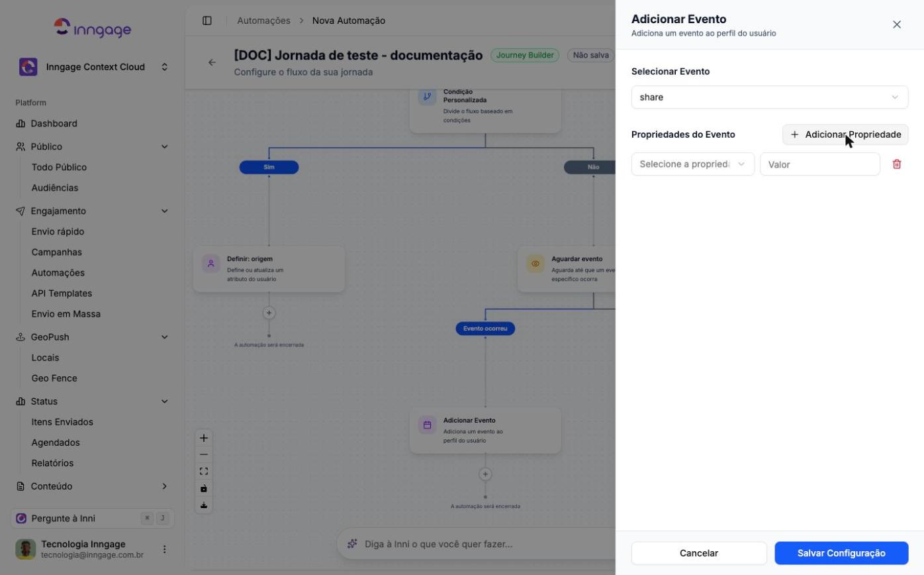Toggle the sidebar collapse icon
924x575 pixels.
207,21
